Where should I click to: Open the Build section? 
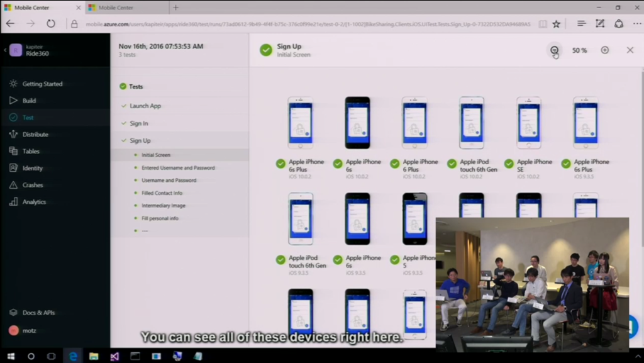(x=23, y=101)
